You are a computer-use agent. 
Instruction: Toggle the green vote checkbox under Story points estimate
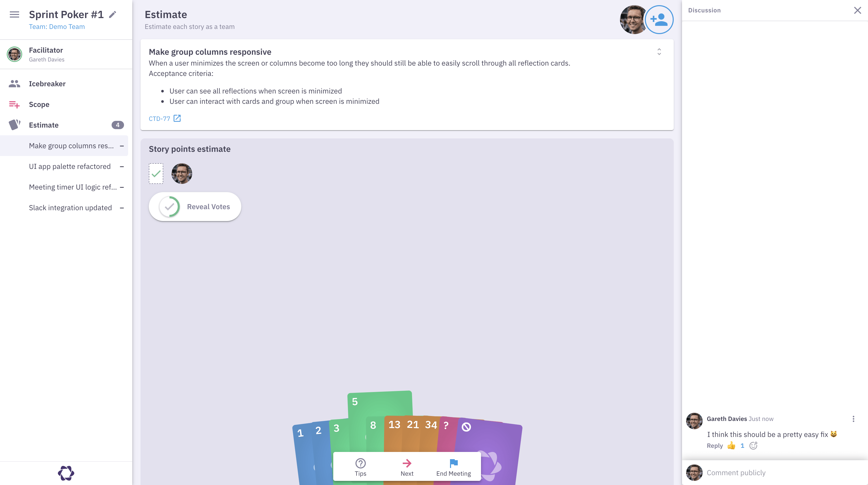pyautogui.click(x=156, y=174)
